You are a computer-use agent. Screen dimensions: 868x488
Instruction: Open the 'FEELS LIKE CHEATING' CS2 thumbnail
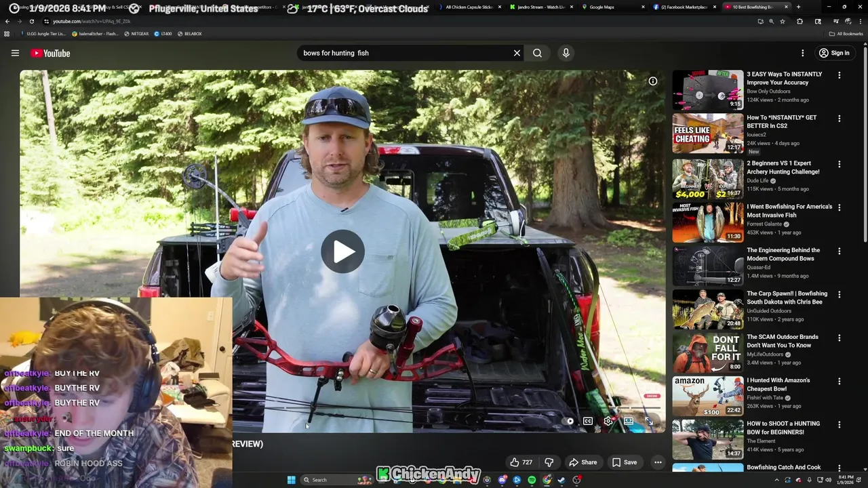[708, 134]
